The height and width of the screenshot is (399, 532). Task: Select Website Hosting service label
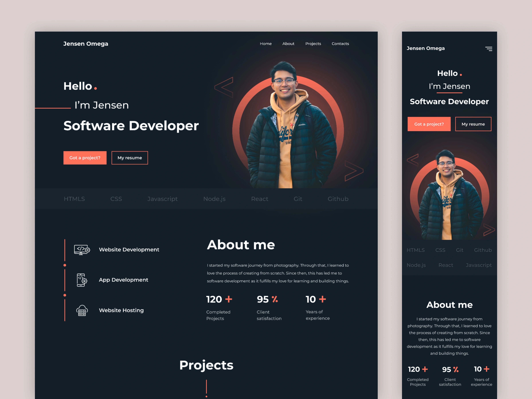point(121,310)
